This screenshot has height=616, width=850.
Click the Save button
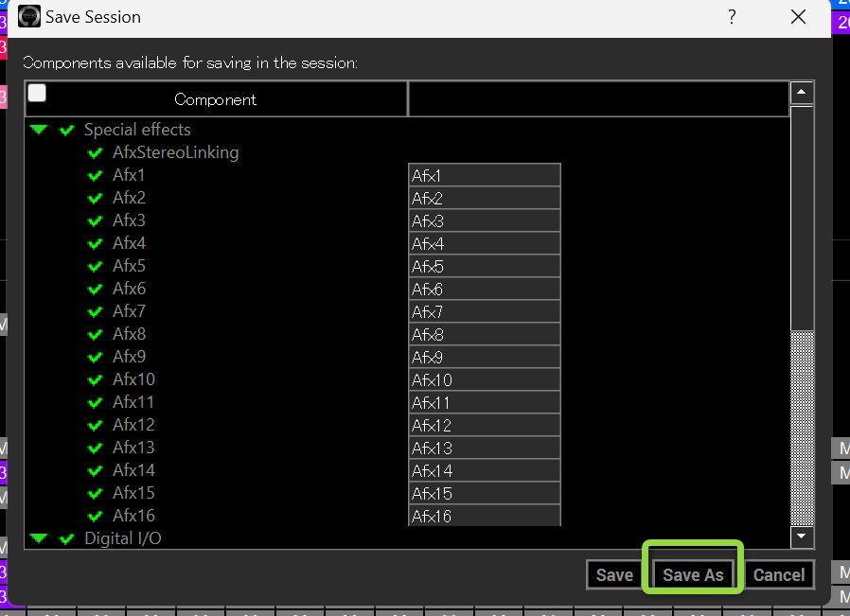614,574
